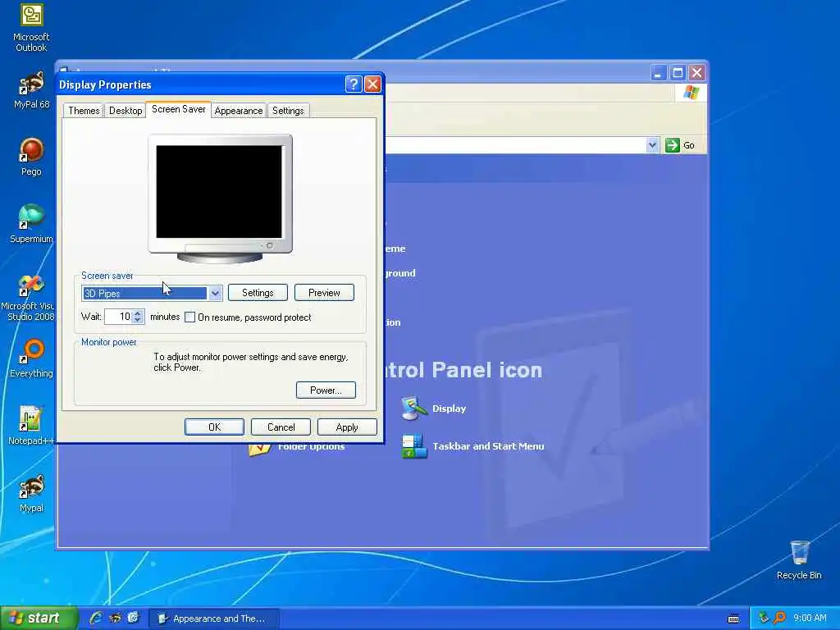This screenshot has width=840, height=630.
Task: Enable On resume, password protect checkbox
Action: (x=189, y=317)
